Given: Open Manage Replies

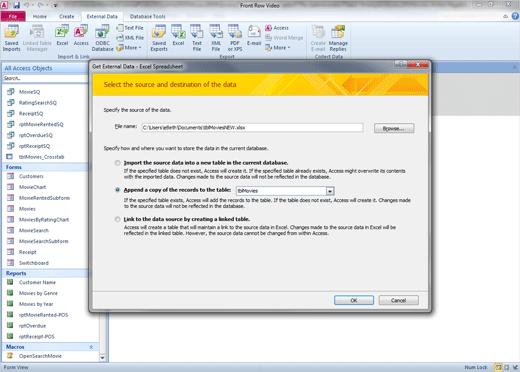Looking at the screenshot, I should [338, 38].
